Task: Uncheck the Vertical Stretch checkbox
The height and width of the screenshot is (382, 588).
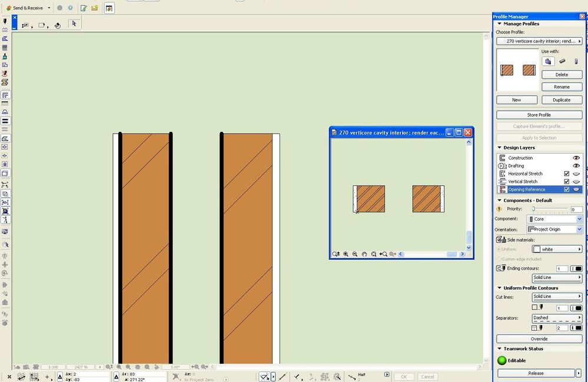Action: point(567,181)
